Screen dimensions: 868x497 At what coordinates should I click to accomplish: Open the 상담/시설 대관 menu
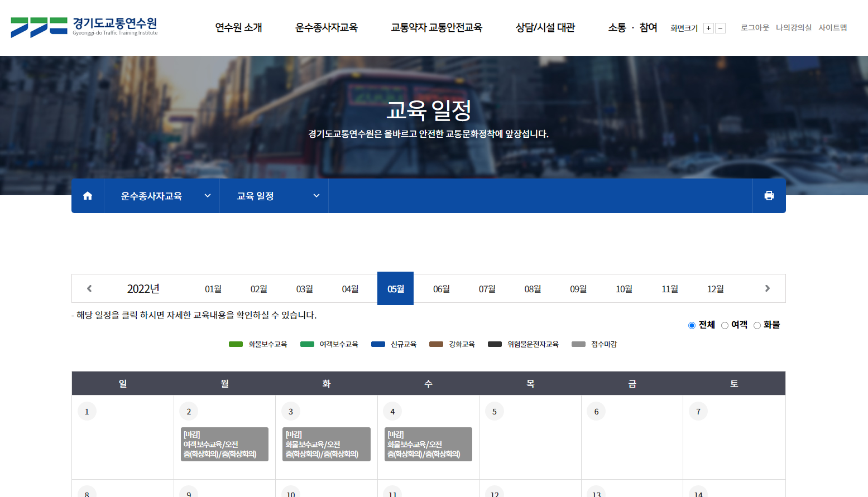tap(545, 27)
